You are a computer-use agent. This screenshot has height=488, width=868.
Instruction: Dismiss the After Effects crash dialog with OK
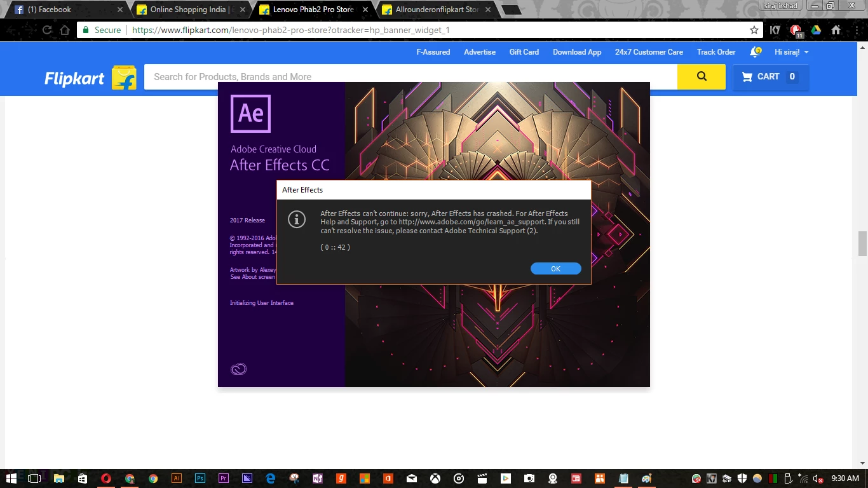(555, 269)
